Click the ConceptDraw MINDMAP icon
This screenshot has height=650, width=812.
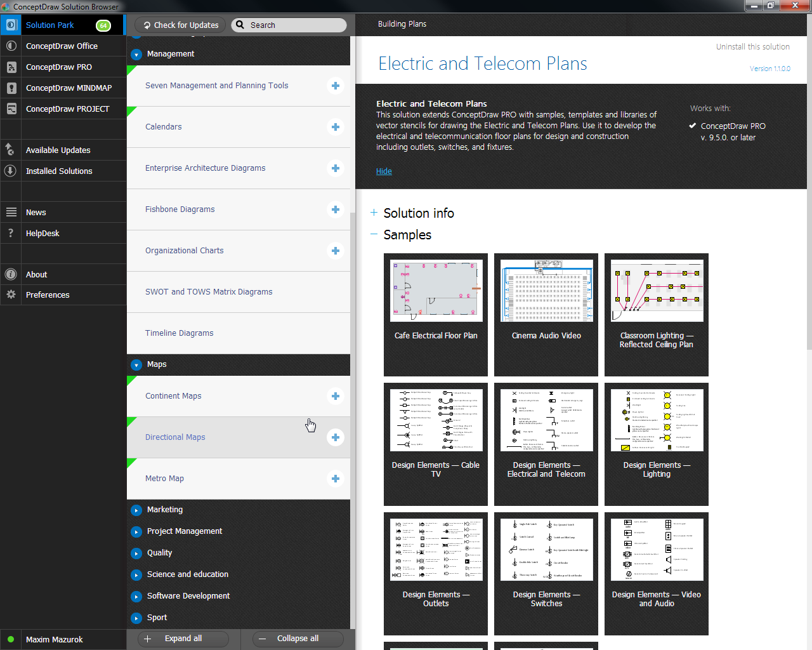pos(11,88)
